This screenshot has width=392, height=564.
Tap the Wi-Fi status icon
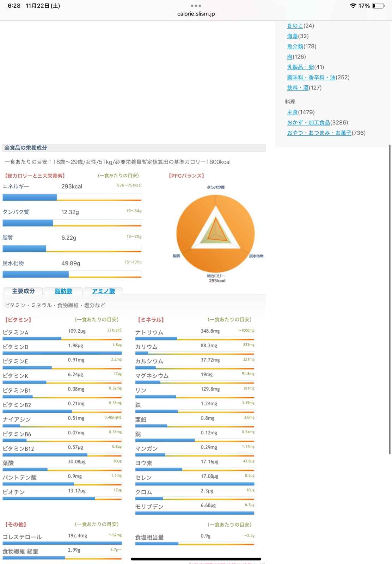[353, 6]
